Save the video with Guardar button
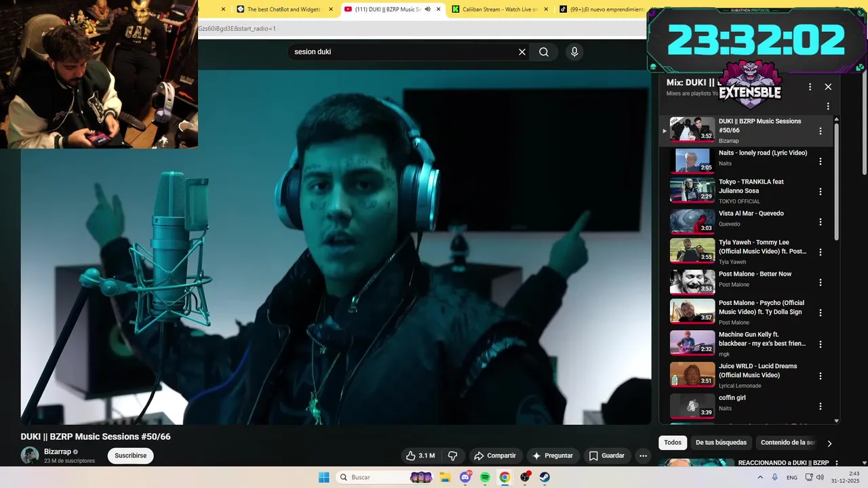This screenshot has height=488, width=868. 607,455
